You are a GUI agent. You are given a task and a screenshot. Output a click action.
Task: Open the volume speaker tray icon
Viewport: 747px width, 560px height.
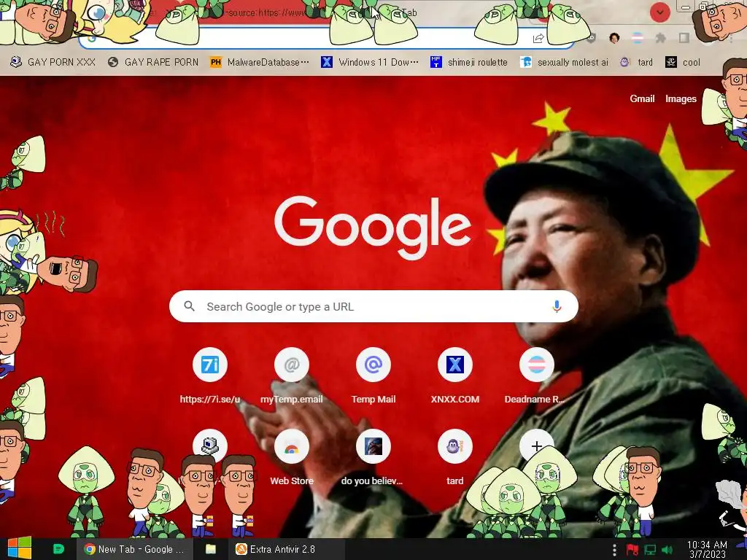(x=667, y=550)
